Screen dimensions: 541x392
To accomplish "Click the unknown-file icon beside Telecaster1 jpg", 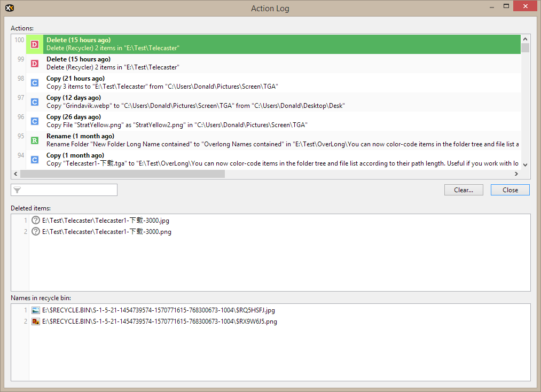I will tap(36, 220).
